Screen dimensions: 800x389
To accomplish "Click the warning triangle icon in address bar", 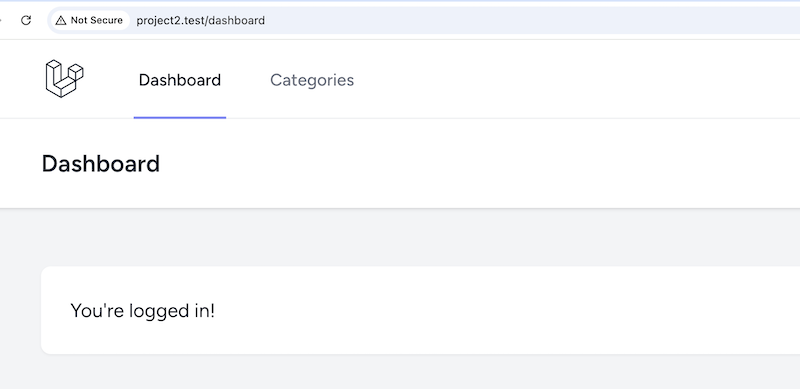I will tap(61, 20).
